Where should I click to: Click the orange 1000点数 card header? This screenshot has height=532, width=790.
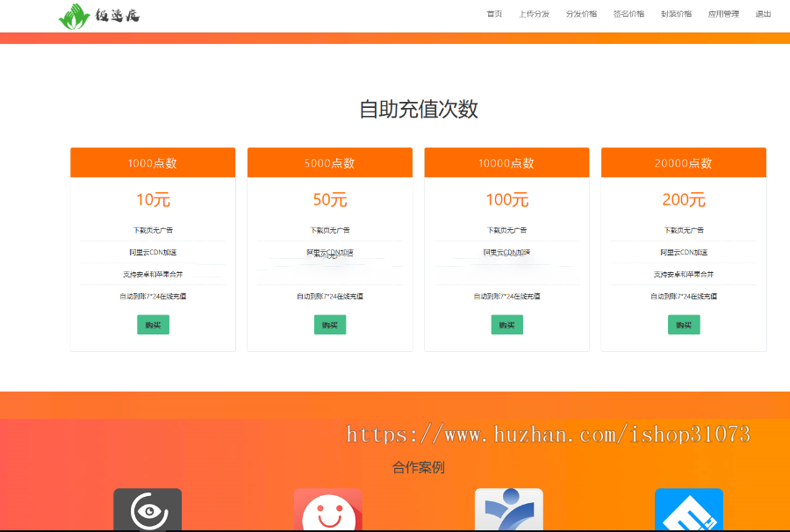153,162
